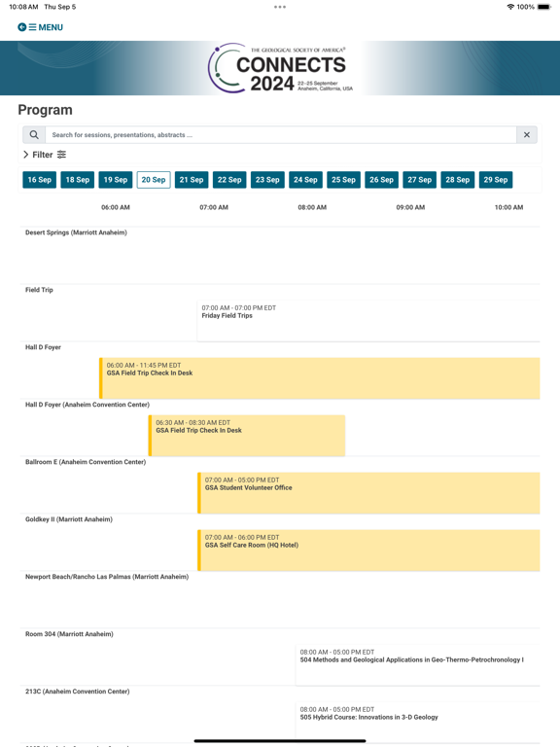Click the '213C (Anaheim Convention Center)' label

coord(78,692)
